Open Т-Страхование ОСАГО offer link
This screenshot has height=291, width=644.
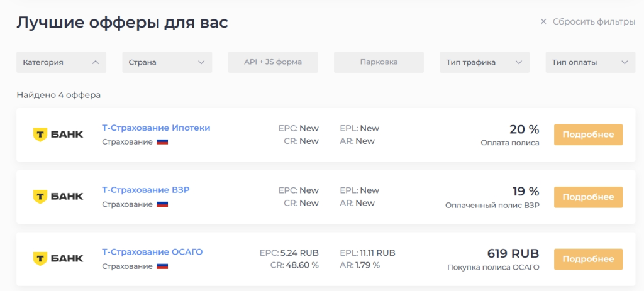pos(152,252)
